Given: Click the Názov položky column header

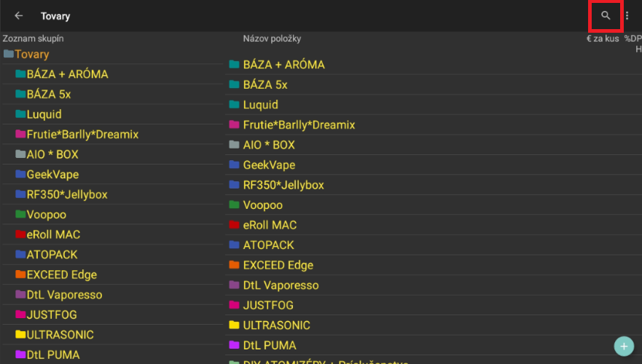Looking at the screenshot, I should click(x=272, y=39).
